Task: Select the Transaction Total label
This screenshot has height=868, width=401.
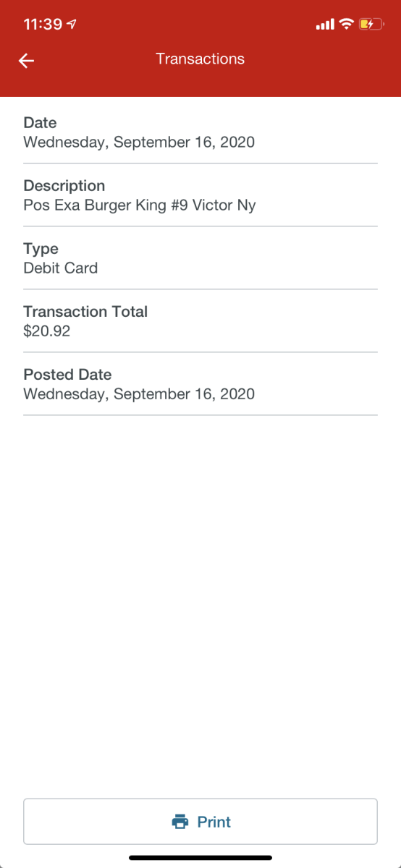Action: [x=85, y=312]
